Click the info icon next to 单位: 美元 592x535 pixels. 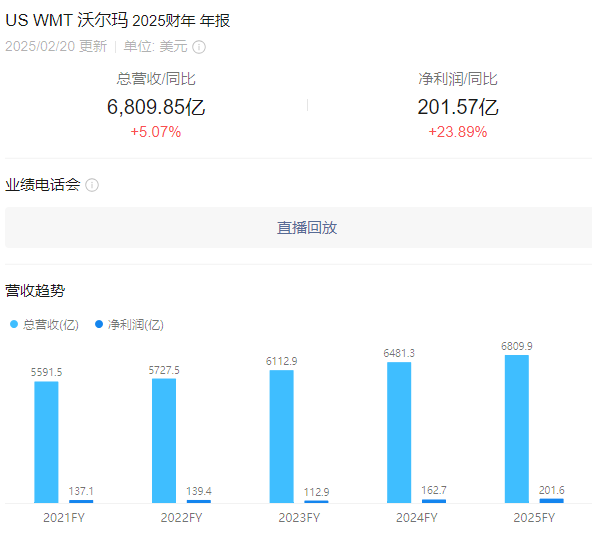coord(199,47)
